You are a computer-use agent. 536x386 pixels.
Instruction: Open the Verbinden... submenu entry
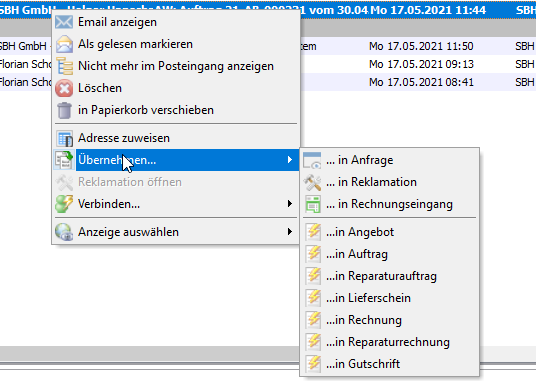click(176, 204)
